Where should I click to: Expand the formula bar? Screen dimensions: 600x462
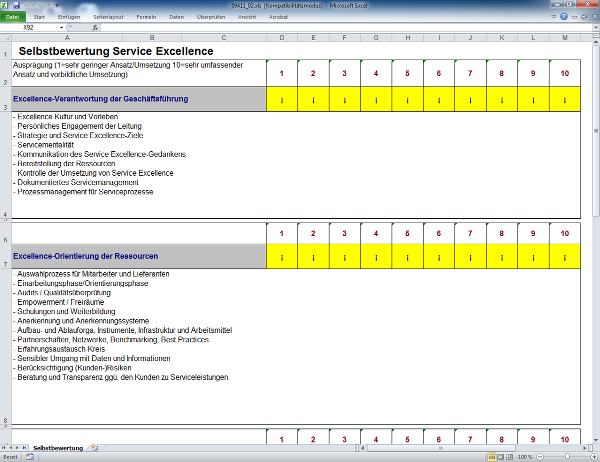click(x=593, y=28)
